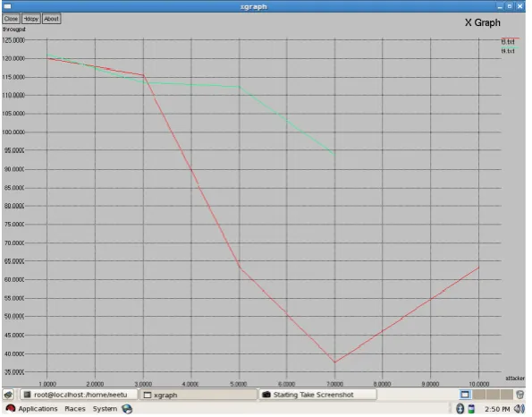Viewport: 532px width, 417px height.
Task: Click the Bluetooth tray icon
Action: coord(460,409)
